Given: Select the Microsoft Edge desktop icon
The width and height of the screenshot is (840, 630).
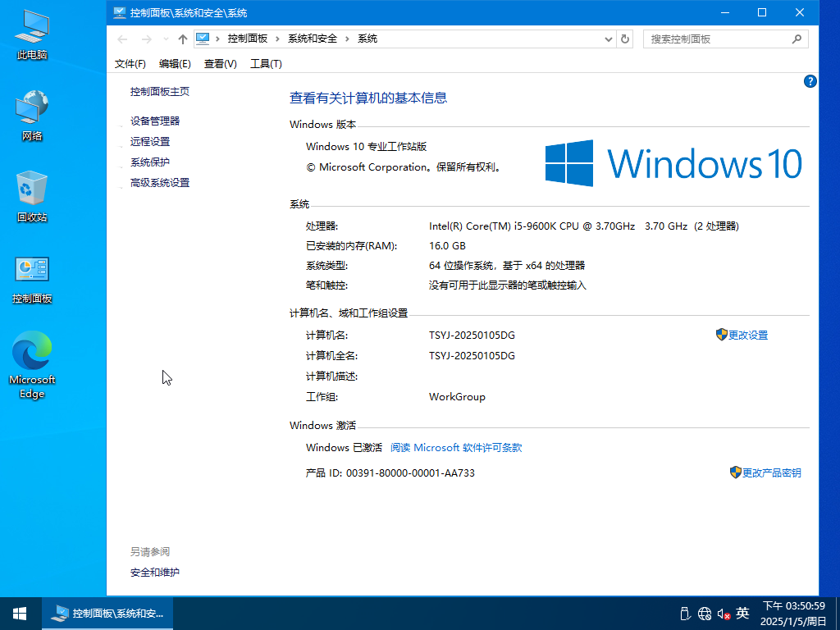Looking at the screenshot, I should coord(32,365).
